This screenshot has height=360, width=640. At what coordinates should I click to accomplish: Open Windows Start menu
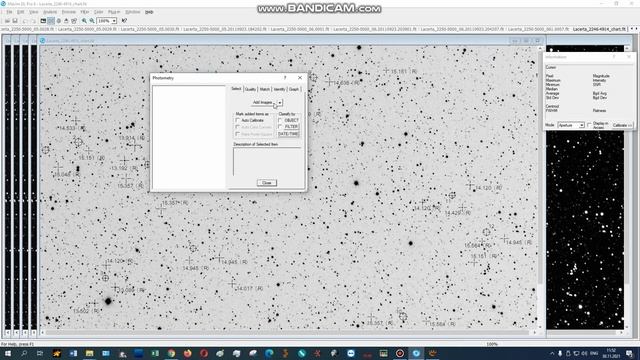[7, 353]
